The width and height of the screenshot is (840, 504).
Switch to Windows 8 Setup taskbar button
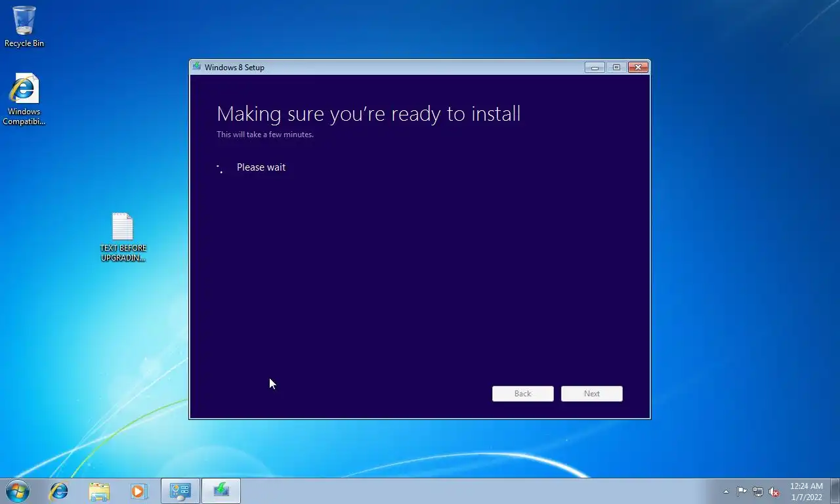221,491
